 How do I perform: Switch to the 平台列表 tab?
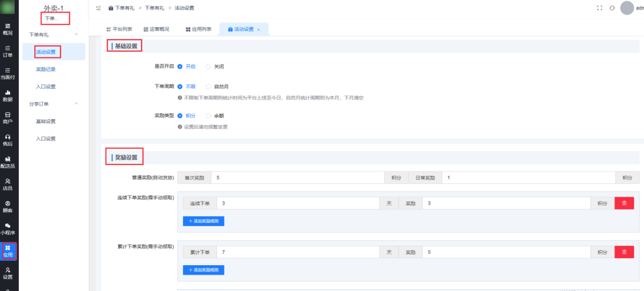[x=119, y=29]
